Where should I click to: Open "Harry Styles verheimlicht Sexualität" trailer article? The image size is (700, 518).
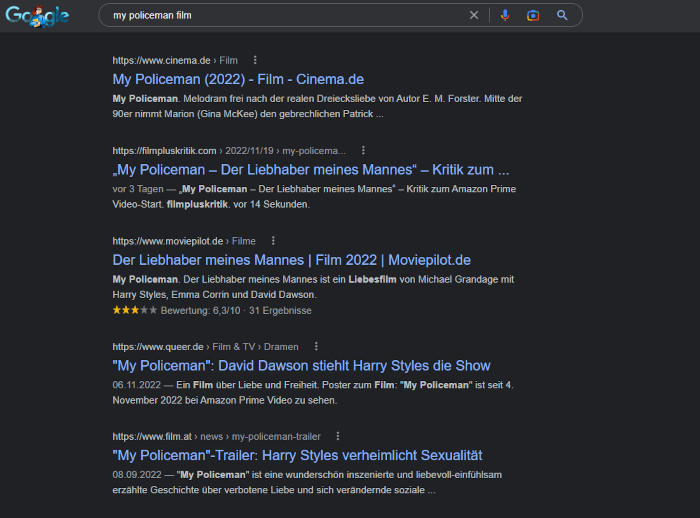[x=297, y=455]
